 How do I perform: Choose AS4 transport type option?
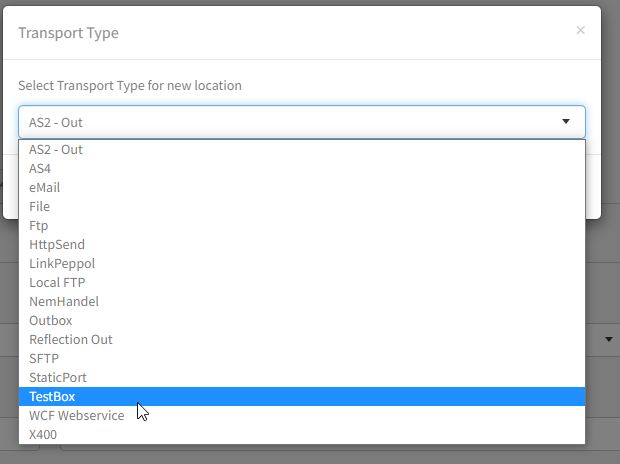click(40, 169)
